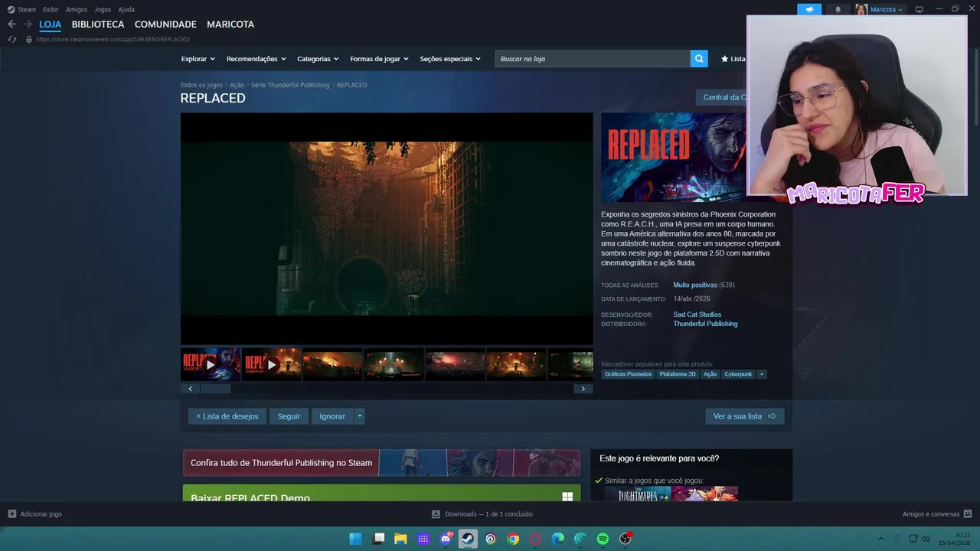Click the Big Picture mode monitor icon
This screenshot has height=551, width=980.
pyautogui.click(x=920, y=9)
